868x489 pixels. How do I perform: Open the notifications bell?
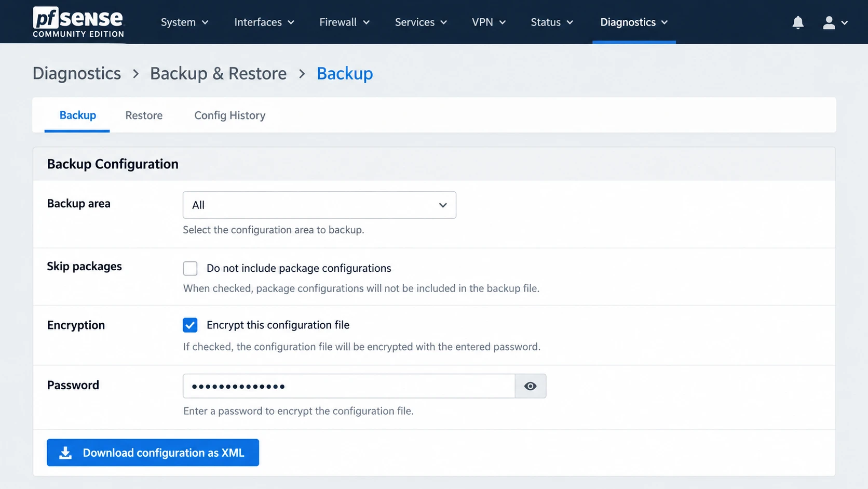798,22
